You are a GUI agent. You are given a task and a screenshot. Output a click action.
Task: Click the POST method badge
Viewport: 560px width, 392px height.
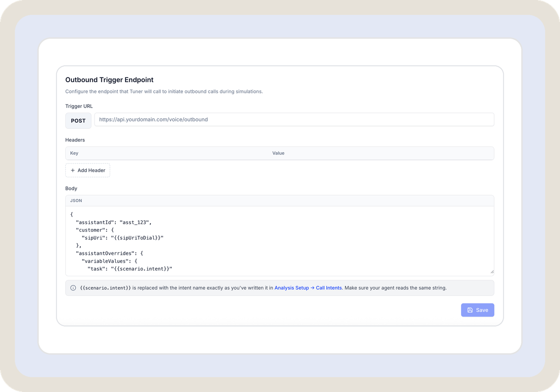[78, 120]
